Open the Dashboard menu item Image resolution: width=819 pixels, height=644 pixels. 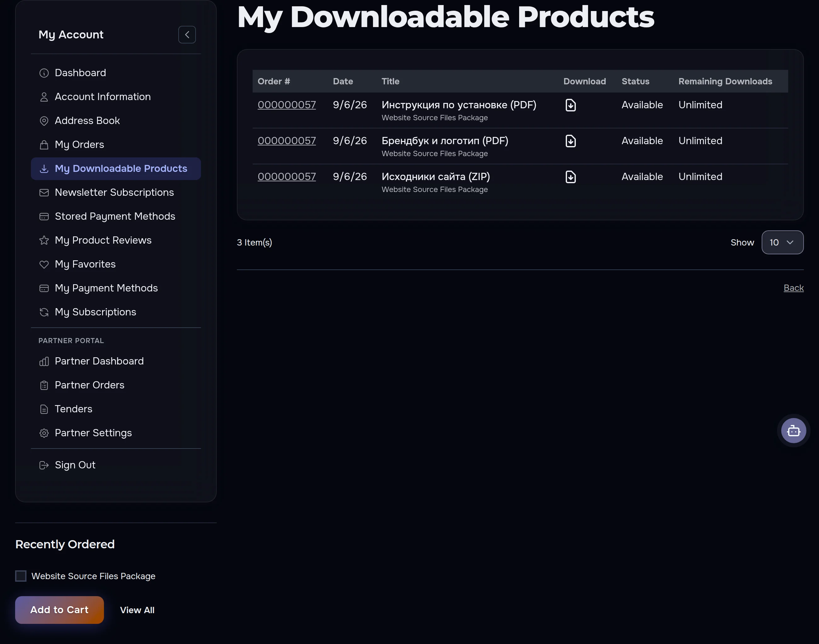coord(116,73)
